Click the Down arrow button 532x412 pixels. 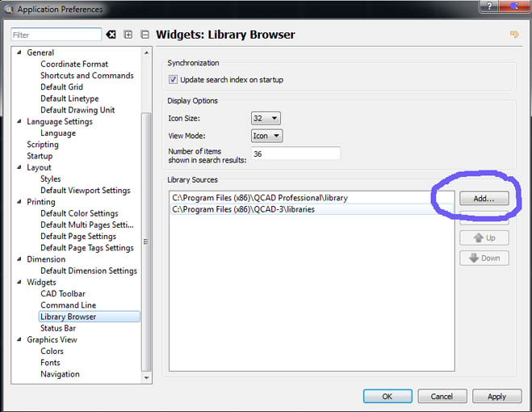coord(484,259)
